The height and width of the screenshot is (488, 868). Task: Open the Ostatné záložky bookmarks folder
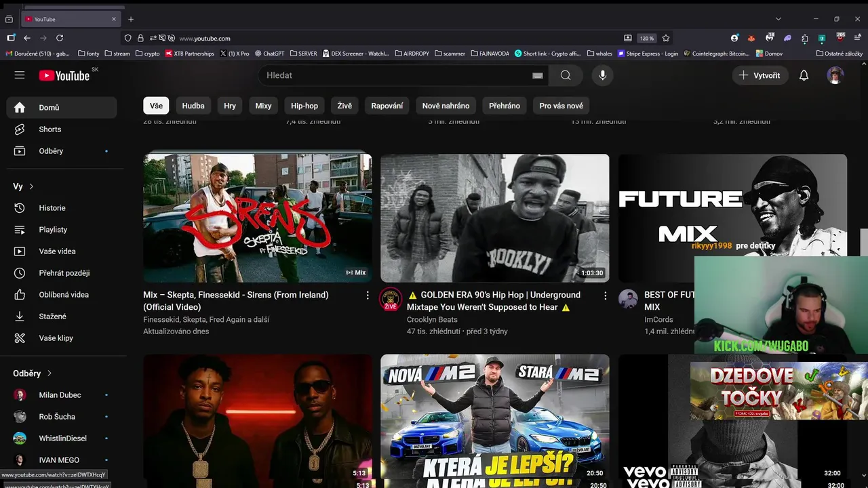coord(840,54)
